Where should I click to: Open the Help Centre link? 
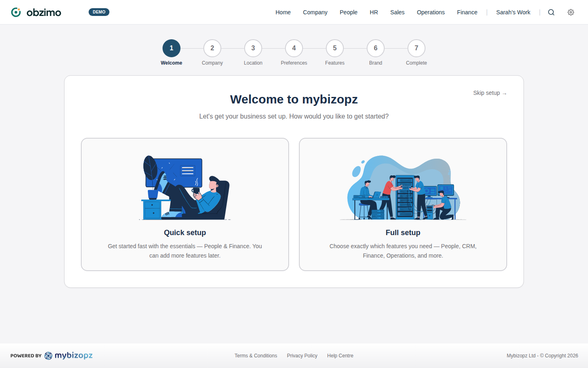coord(340,356)
